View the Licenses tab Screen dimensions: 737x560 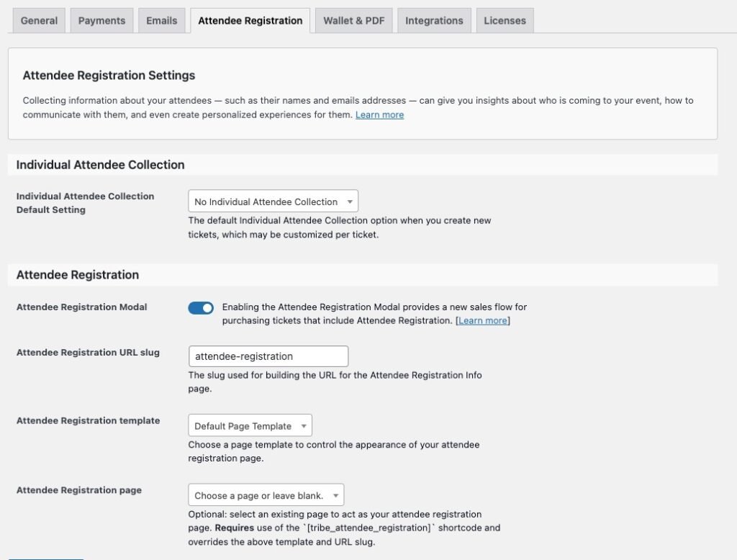point(505,21)
